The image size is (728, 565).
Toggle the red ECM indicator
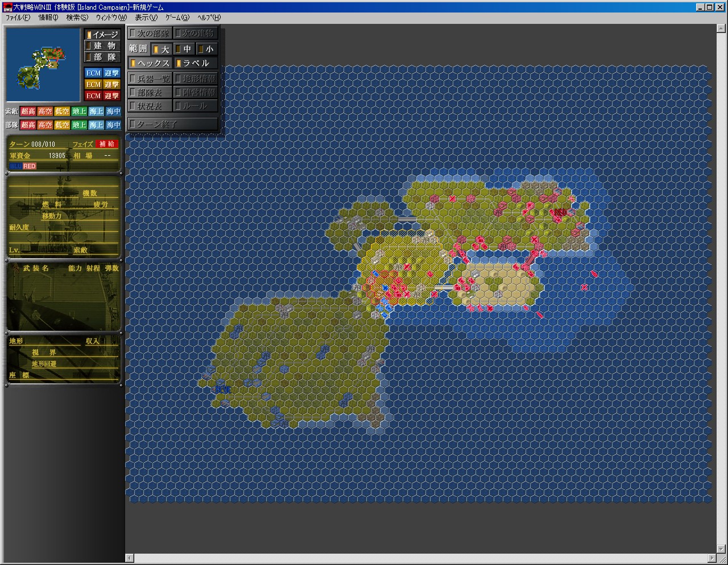93,95
